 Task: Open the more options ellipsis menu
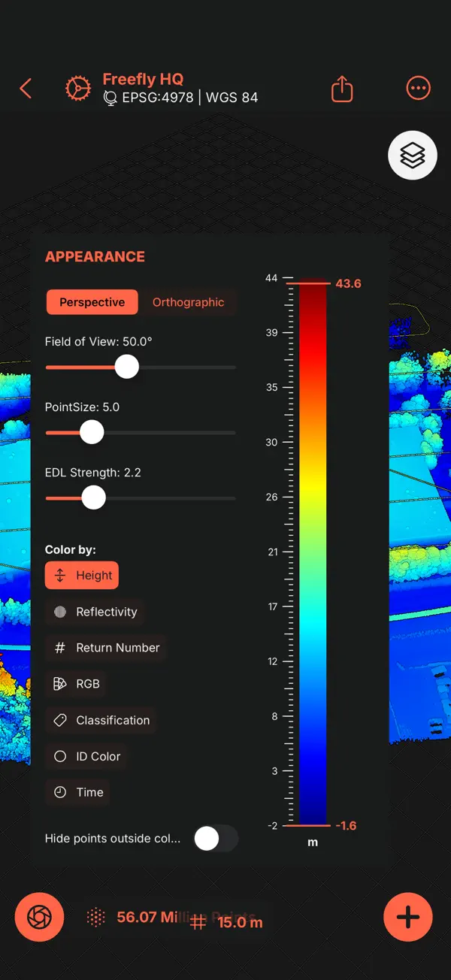click(x=418, y=88)
